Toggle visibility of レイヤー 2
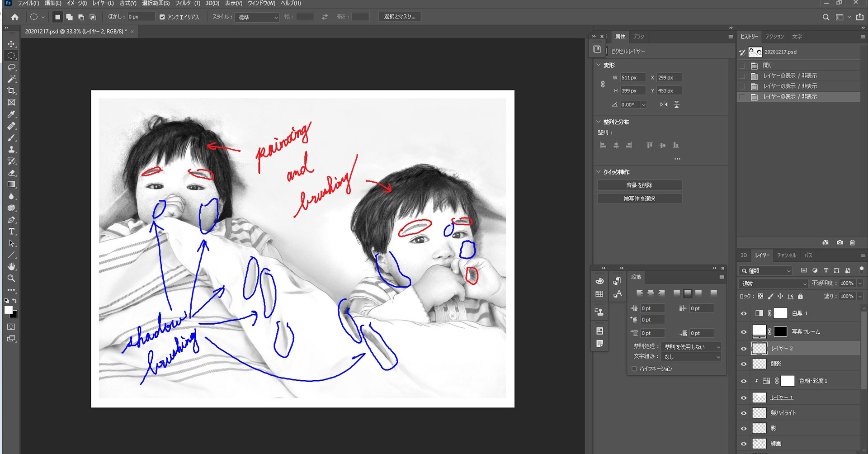868x454 pixels. 744,349
